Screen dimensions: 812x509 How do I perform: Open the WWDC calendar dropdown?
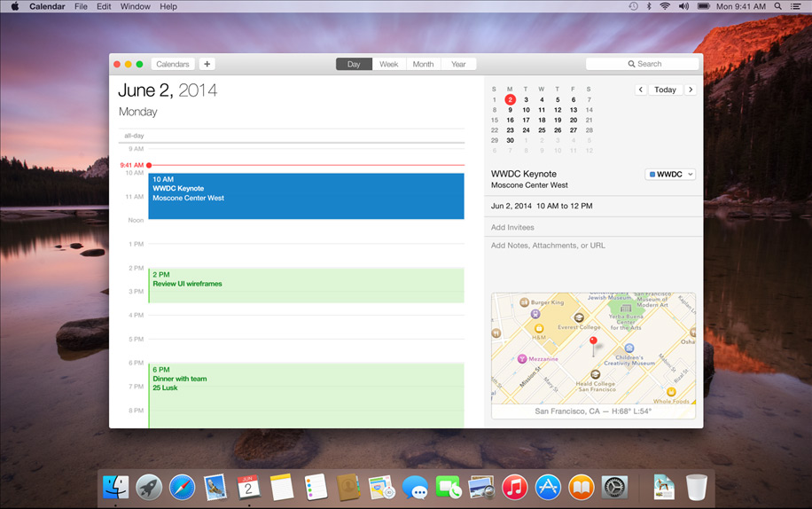coord(670,175)
